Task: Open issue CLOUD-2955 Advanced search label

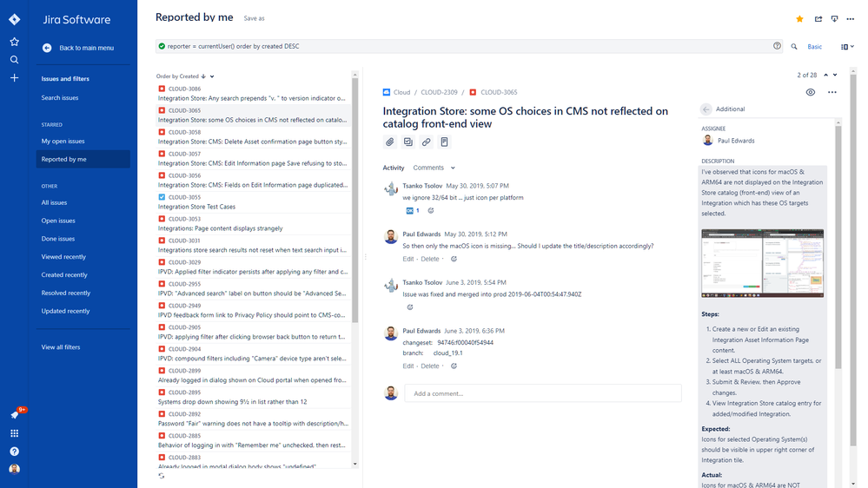Action: tap(253, 289)
